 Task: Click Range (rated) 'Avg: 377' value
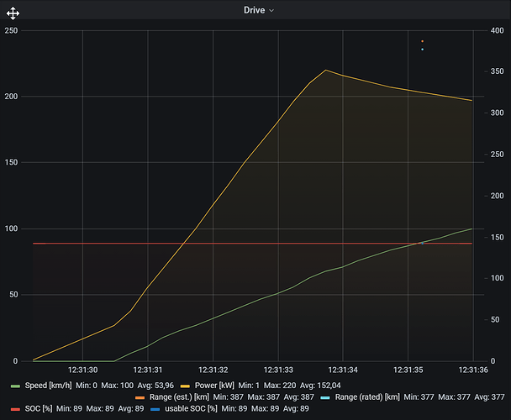pyautogui.click(x=489, y=397)
